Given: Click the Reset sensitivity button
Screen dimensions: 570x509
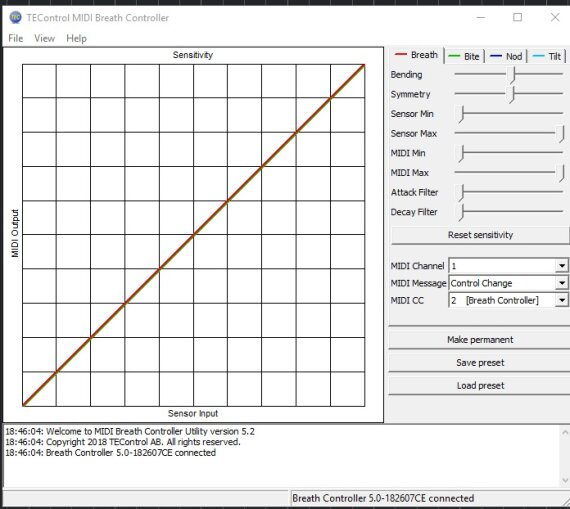Looking at the screenshot, I should [480, 235].
